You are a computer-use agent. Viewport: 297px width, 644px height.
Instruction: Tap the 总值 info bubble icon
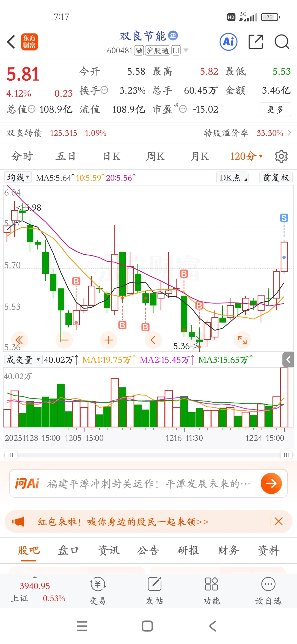pyautogui.click(x=32, y=109)
